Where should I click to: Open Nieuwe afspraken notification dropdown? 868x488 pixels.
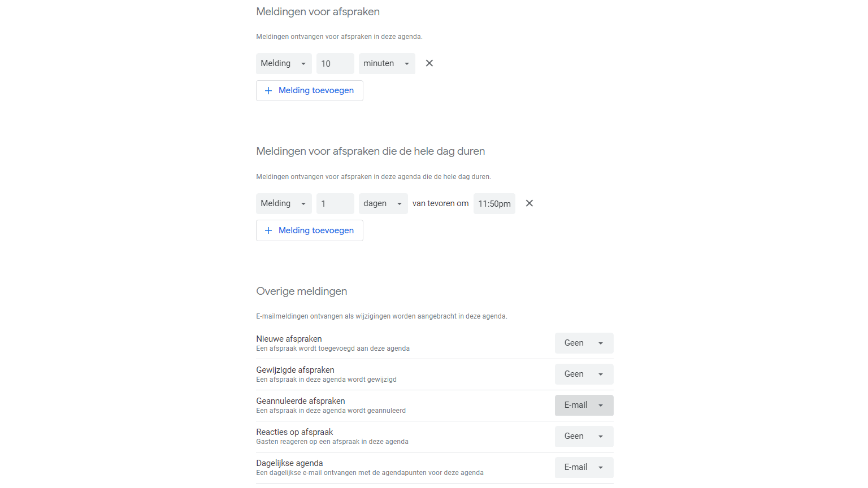tap(584, 343)
